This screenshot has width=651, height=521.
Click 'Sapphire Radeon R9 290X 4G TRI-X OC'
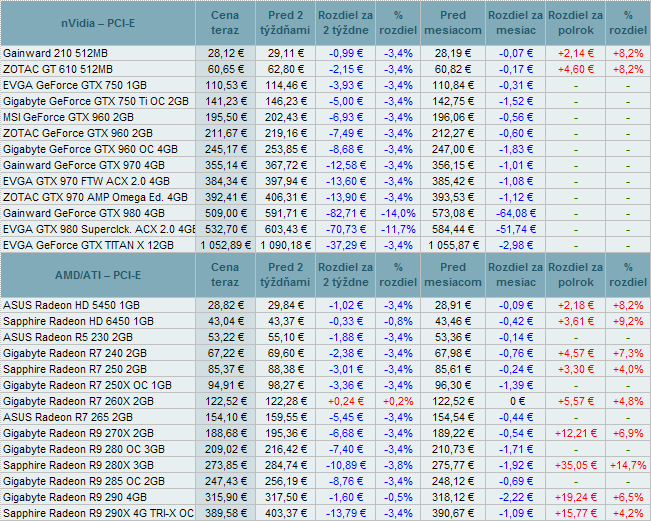point(98,513)
